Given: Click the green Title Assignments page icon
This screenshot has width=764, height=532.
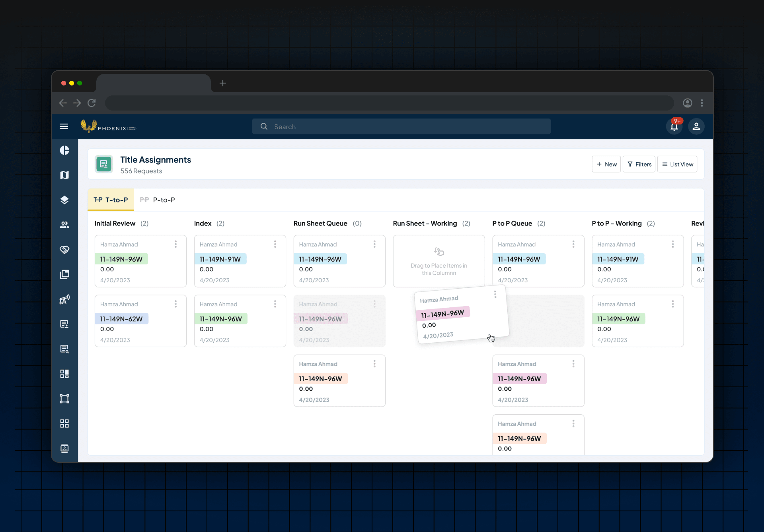Looking at the screenshot, I should point(104,164).
